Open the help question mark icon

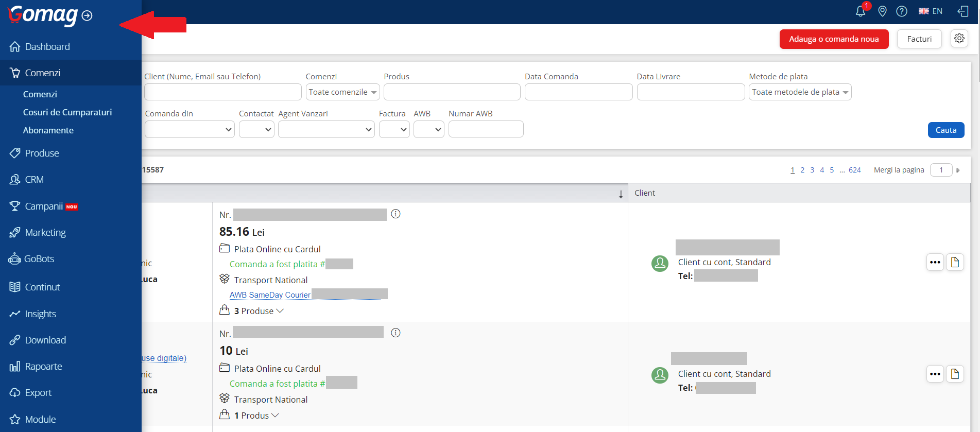tap(901, 11)
